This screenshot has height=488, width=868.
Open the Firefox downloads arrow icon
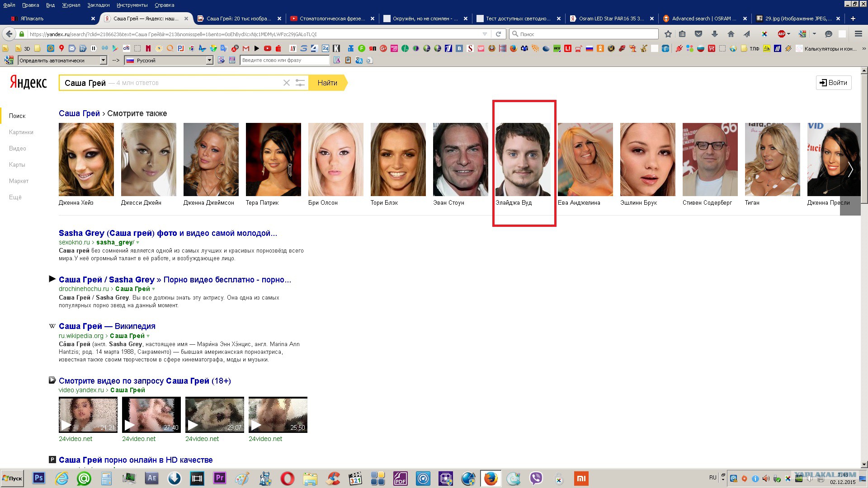715,34
